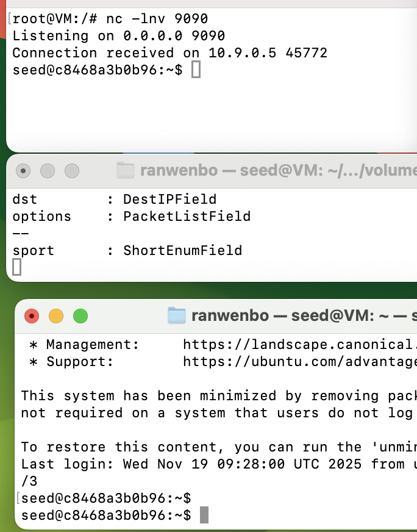417x532 pixels.
Task: Click the 'Connection received on 10.9.0.5' line
Action: point(169,53)
